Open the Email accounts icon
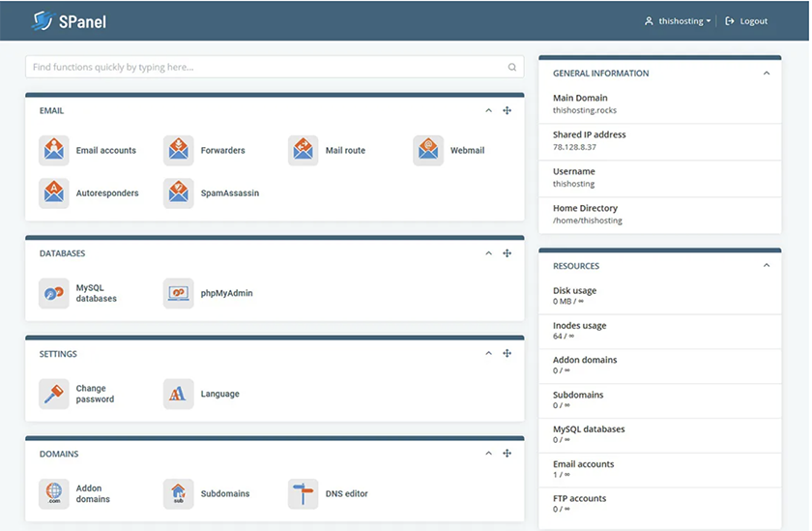This screenshot has height=531, width=812. pyautogui.click(x=54, y=150)
